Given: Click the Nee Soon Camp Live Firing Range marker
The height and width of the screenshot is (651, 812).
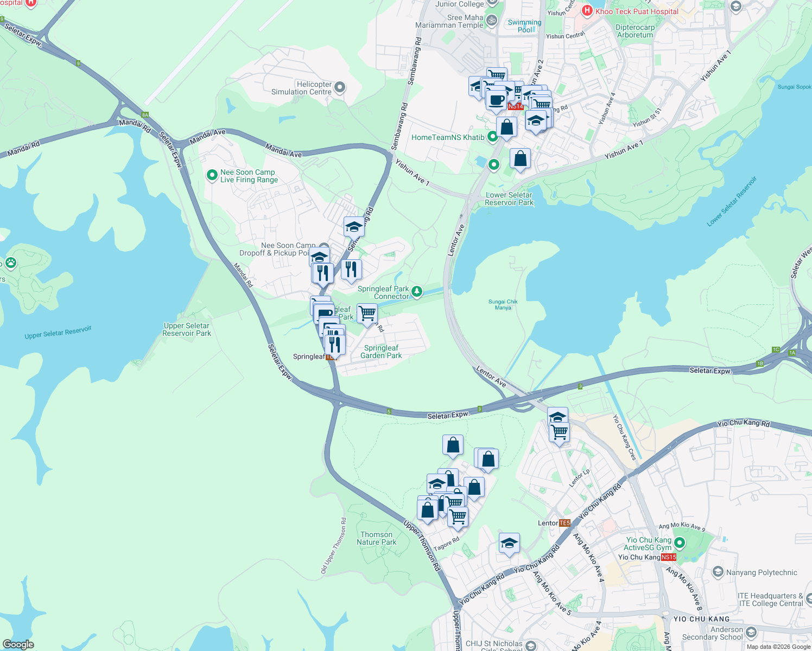Looking at the screenshot, I should tap(212, 175).
